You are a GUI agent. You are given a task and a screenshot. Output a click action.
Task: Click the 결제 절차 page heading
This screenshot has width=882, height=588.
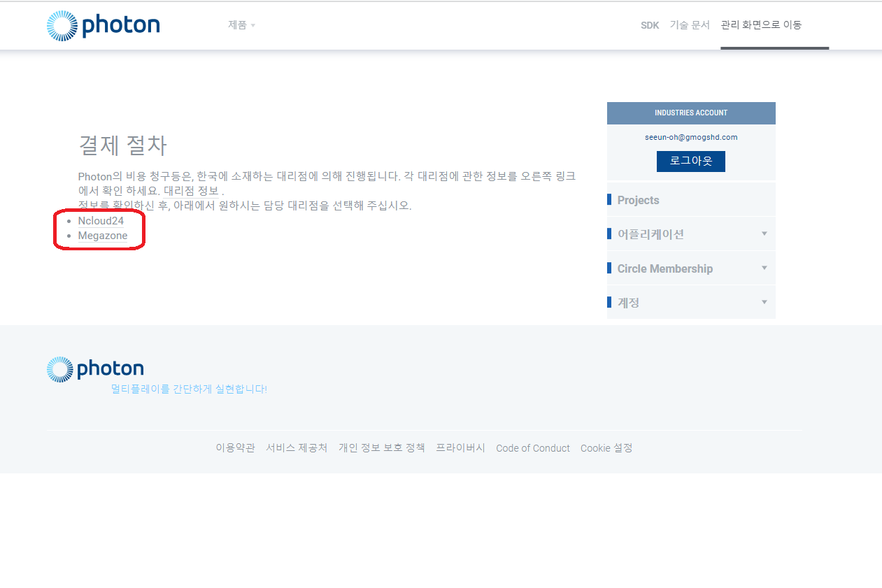(122, 145)
